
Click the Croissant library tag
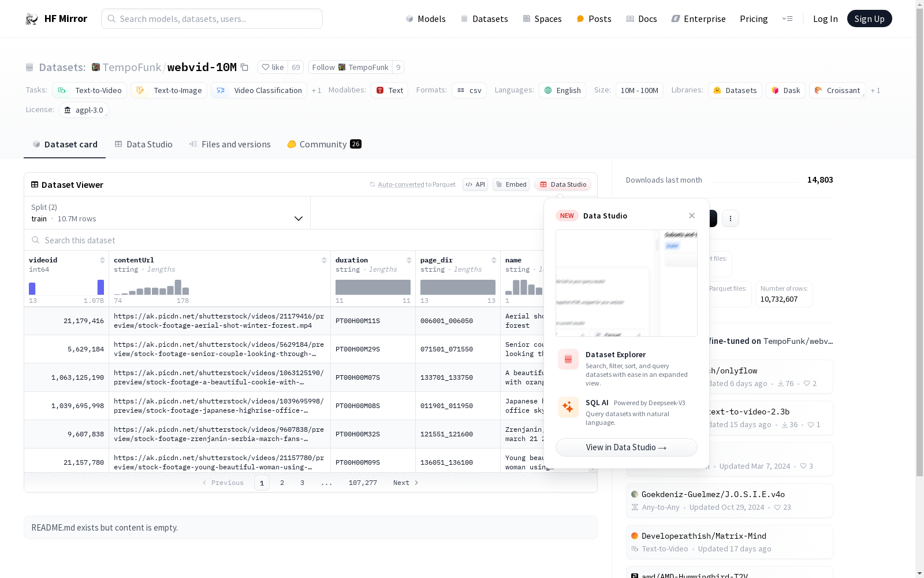coord(837,90)
